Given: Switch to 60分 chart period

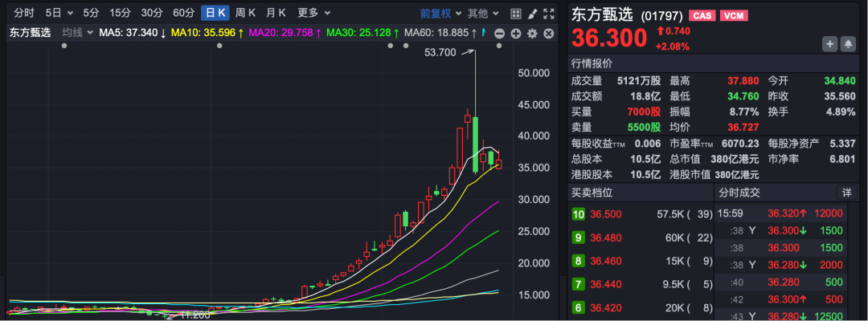Looking at the screenshot, I should pyautogui.click(x=184, y=13).
